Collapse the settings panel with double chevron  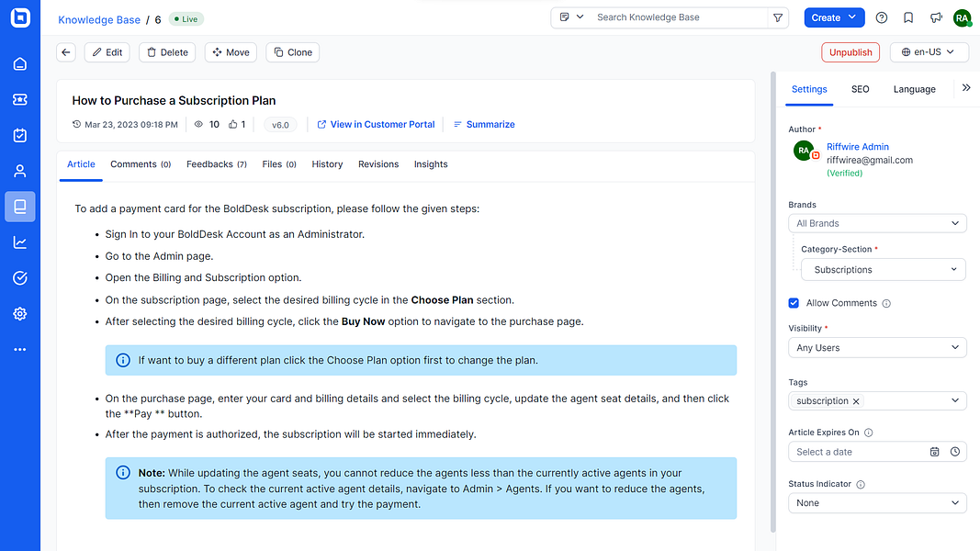click(x=966, y=87)
